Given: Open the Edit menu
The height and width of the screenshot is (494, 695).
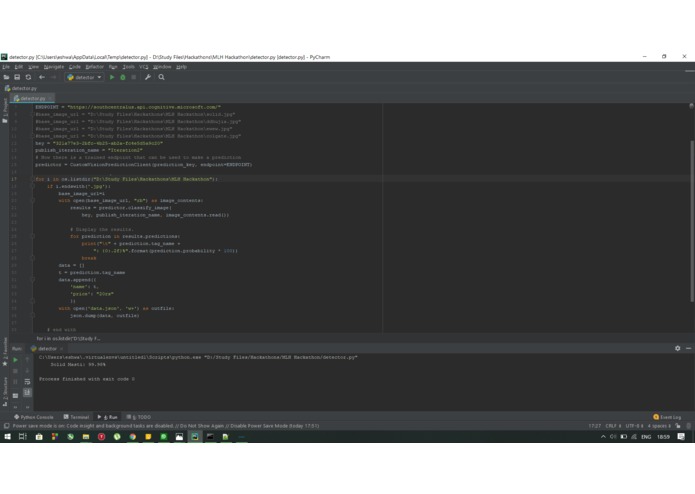Looking at the screenshot, I should [x=19, y=67].
